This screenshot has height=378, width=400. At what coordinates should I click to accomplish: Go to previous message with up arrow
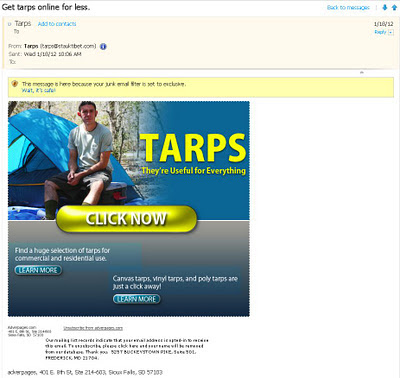[x=394, y=7]
